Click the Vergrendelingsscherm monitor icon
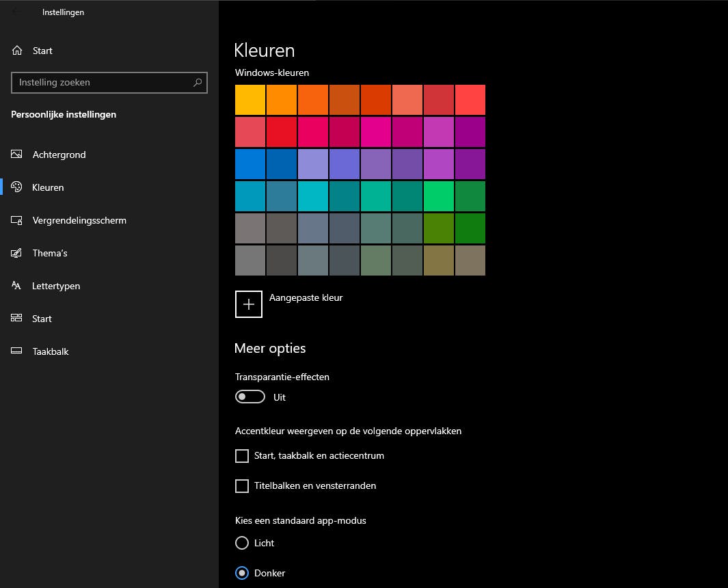Screen dimensions: 728x588 (x=17, y=220)
